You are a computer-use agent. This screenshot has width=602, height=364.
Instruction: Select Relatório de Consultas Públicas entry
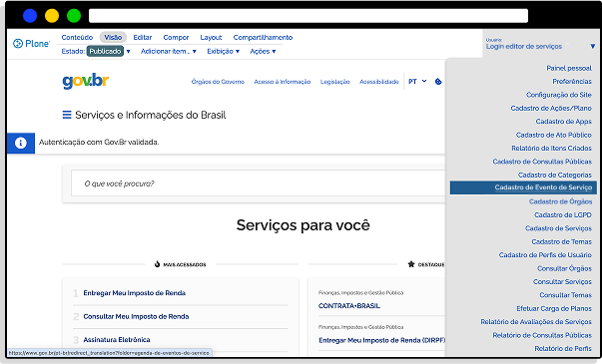(542, 335)
